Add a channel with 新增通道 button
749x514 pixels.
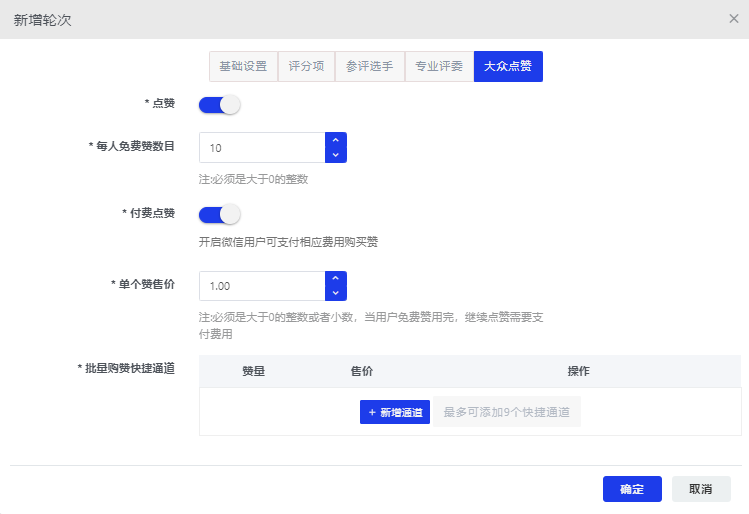(395, 412)
